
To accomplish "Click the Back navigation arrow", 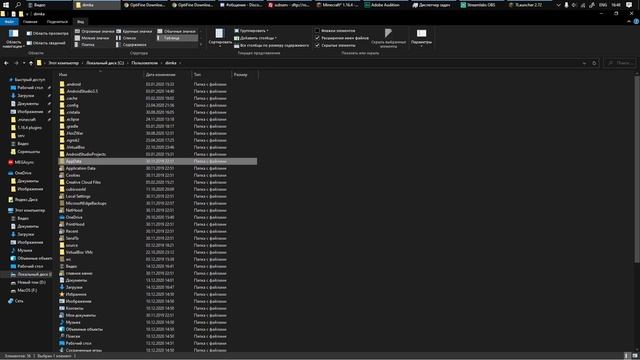I will click(6, 63).
